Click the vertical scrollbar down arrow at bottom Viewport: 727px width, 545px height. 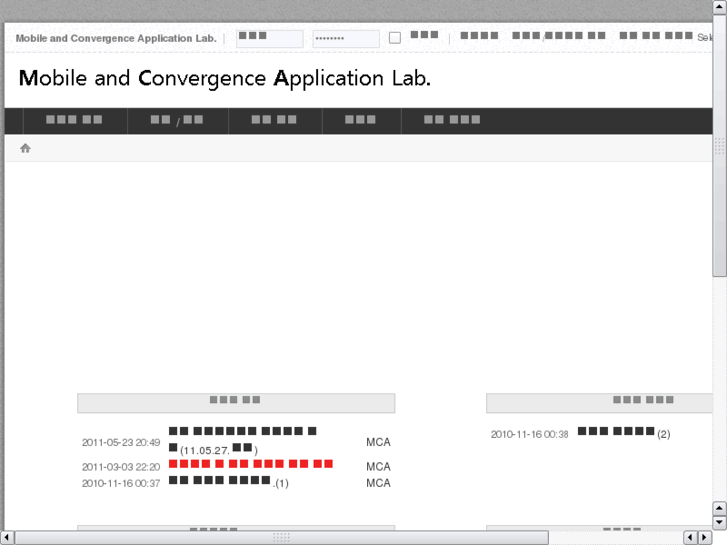(x=720, y=523)
